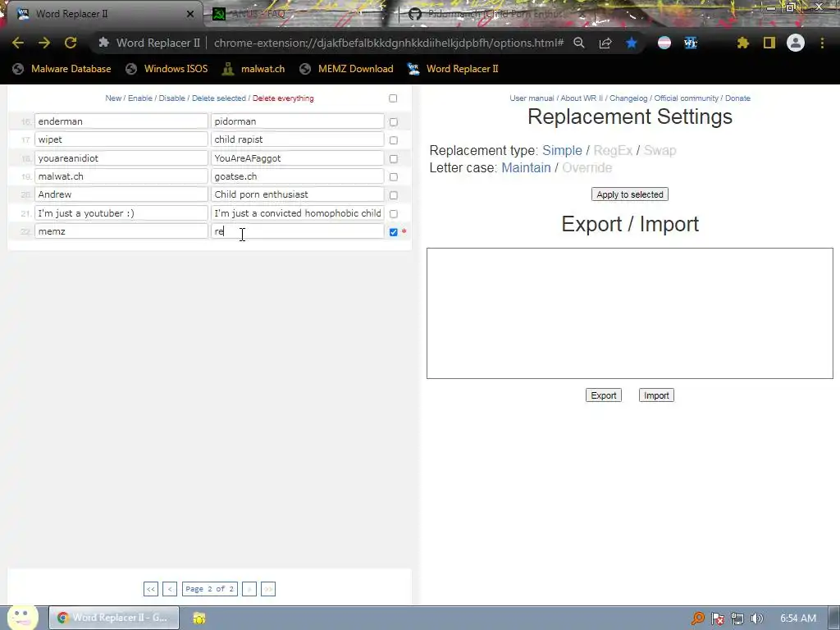The height and width of the screenshot is (630, 840).
Task: Go to previous page with < button
Action: [170, 589]
